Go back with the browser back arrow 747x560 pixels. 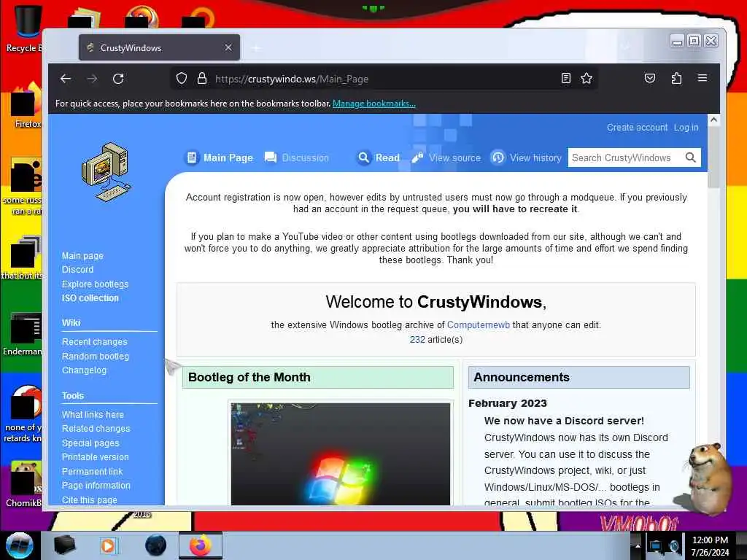point(66,79)
